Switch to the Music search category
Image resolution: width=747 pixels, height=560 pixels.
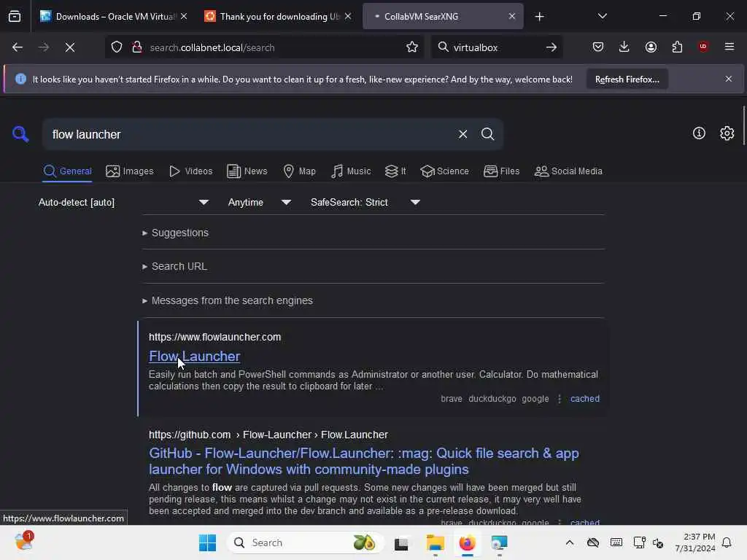pyautogui.click(x=351, y=171)
